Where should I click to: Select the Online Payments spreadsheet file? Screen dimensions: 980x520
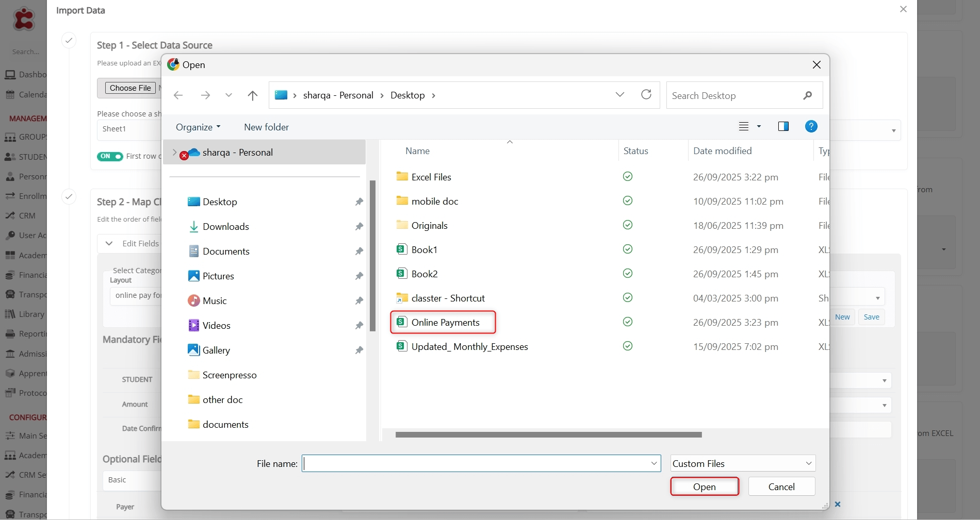tap(445, 323)
